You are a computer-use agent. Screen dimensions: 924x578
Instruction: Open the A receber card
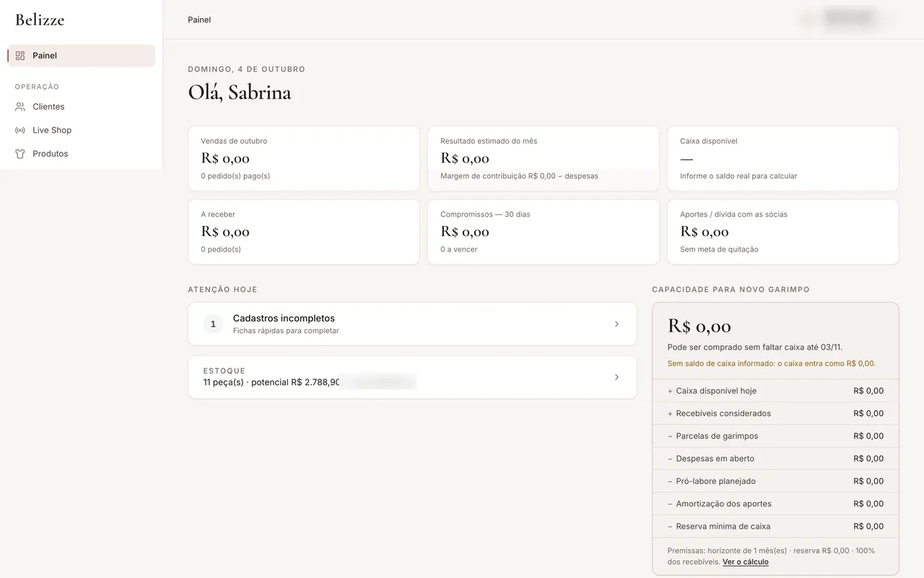tap(304, 232)
